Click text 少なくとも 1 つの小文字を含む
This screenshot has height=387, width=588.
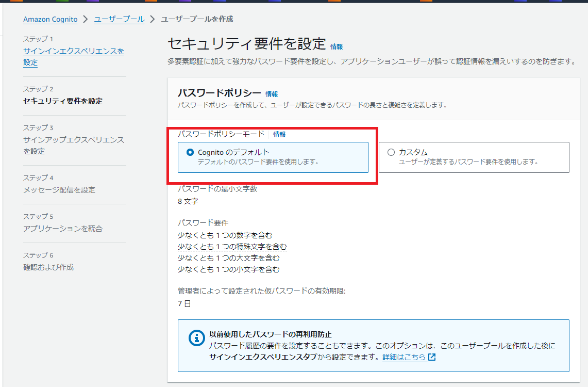click(x=229, y=269)
